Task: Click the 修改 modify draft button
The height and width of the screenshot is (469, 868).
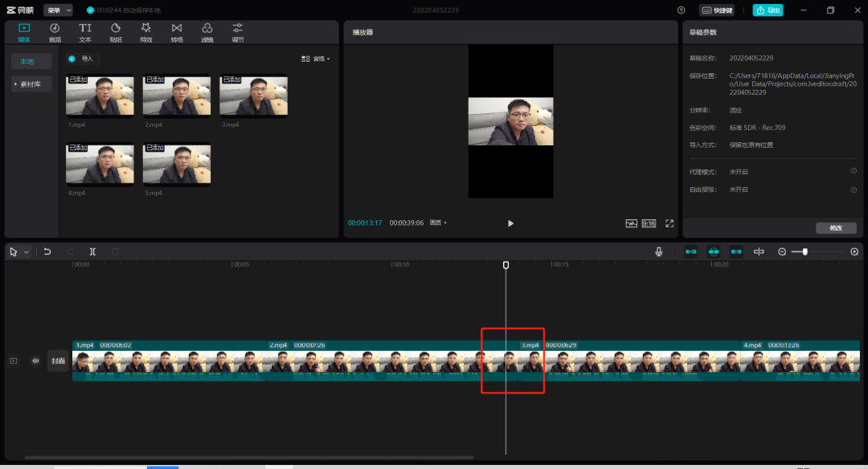Action: (836, 228)
